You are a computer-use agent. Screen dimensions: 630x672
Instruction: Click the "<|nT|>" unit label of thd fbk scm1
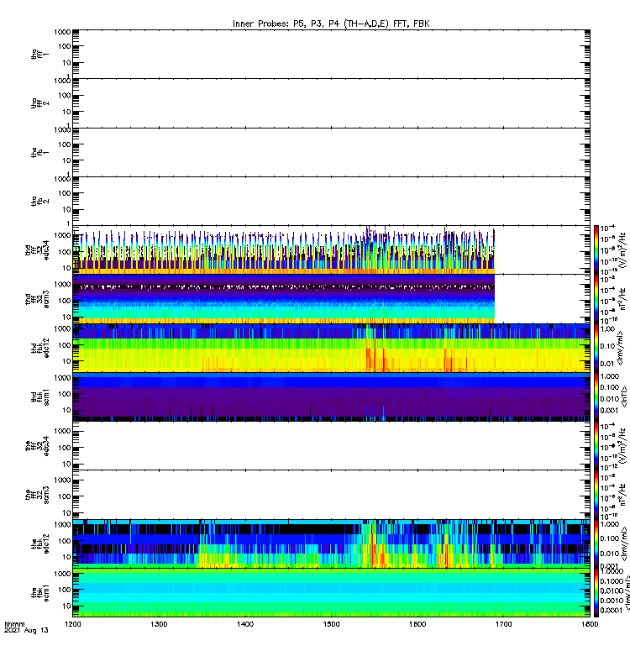(624, 396)
